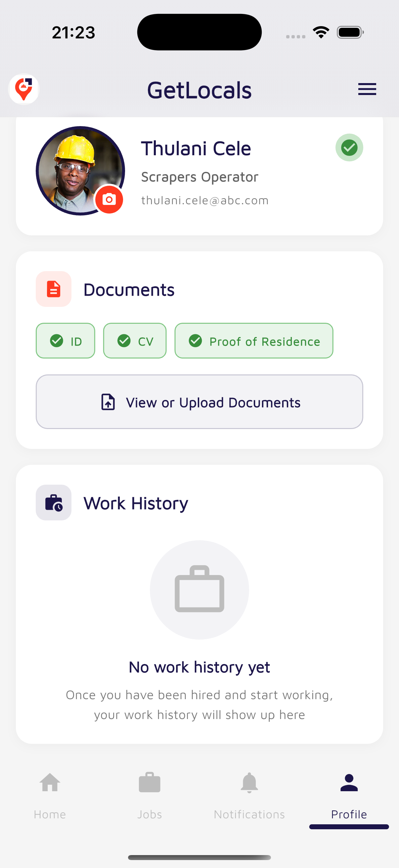Tap the GetLocals title

tap(199, 90)
